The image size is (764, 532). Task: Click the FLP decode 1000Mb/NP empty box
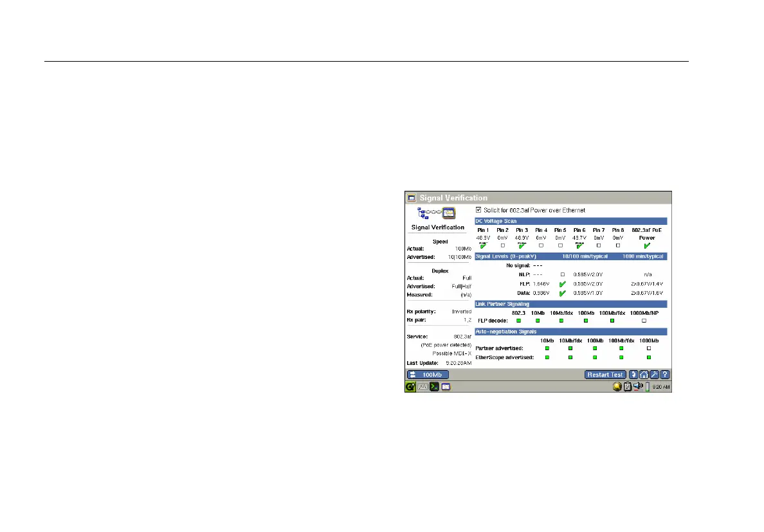pyautogui.click(x=644, y=321)
